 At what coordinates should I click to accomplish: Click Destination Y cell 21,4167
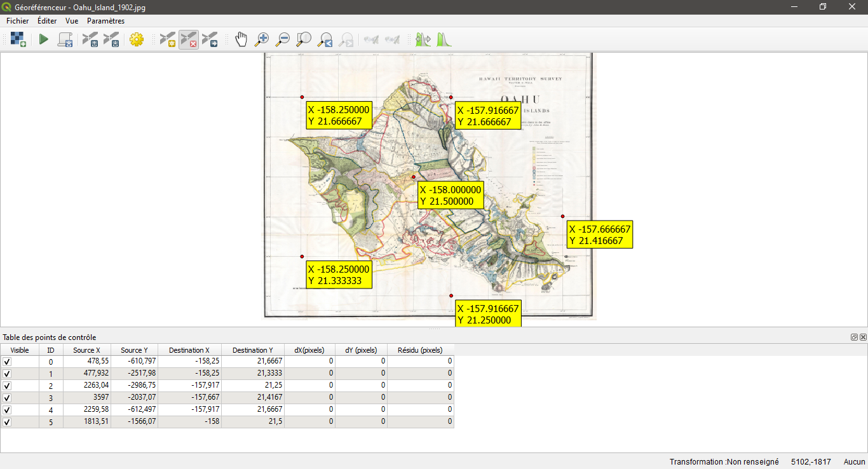(253, 398)
